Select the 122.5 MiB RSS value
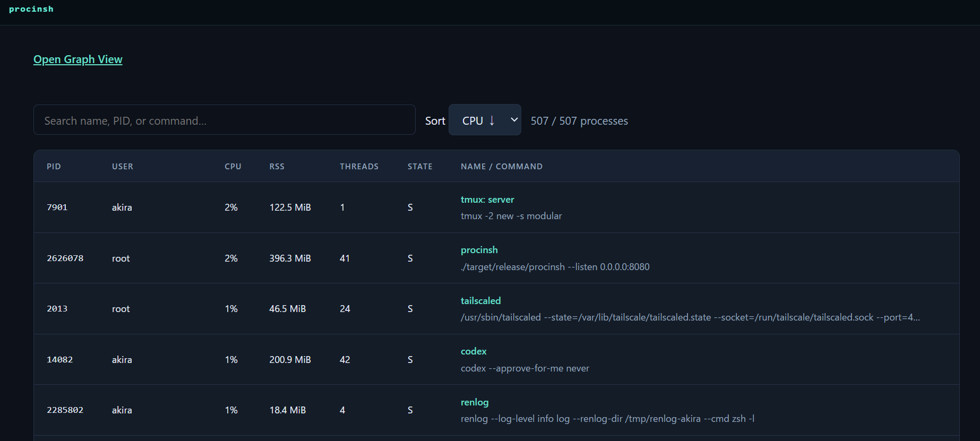Viewport: 980px width, 441px height. click(290, 207)
